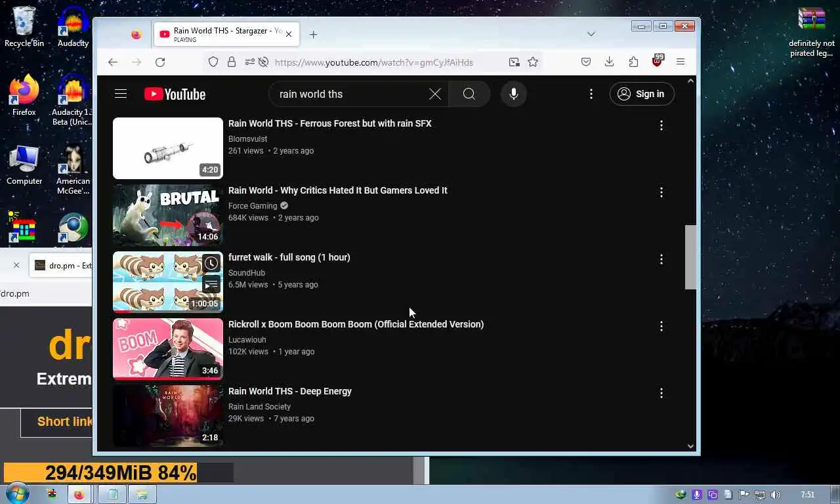Open YouTube settings three-dot menu near Sign in
The height and width of the screenshot is (504, 840).
pos(591,94)
